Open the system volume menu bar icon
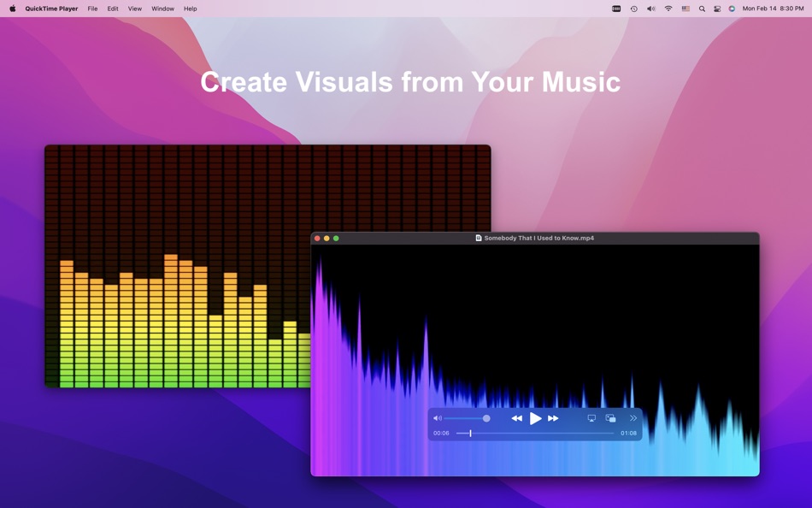The width and height of the screenshot is (812, 508). pos(651,9)
